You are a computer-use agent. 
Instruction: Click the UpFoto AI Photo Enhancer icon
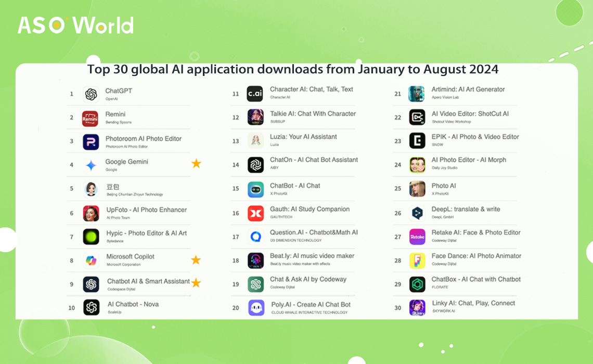(x=91, y=213)
